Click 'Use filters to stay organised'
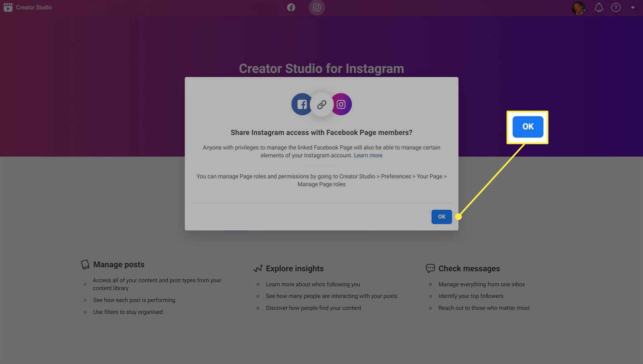The height and width of the screenshot is (364, 643). pyautogui.click(x=128, y=312)
